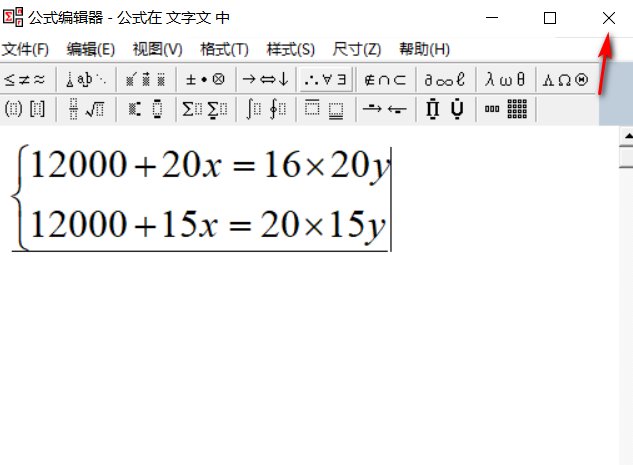Open products and set theory templates palette
Screen dimensions: 633x465
pos(445,109)
